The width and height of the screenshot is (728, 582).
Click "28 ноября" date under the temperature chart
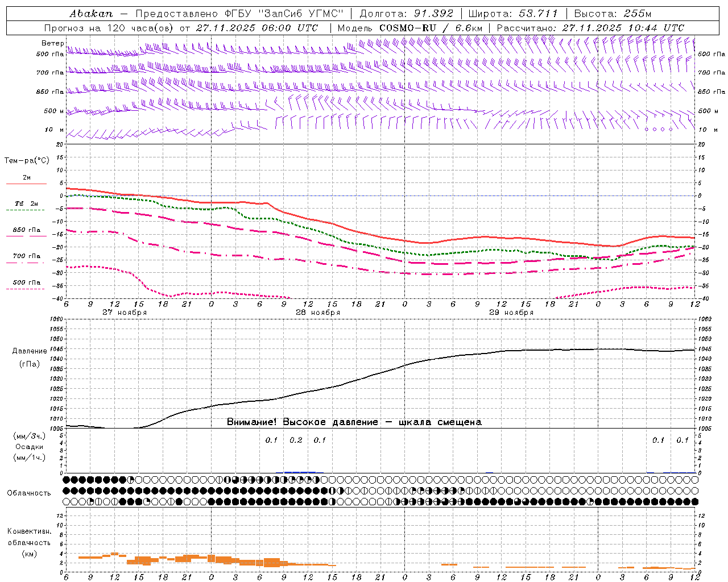(x=318, y=313)
